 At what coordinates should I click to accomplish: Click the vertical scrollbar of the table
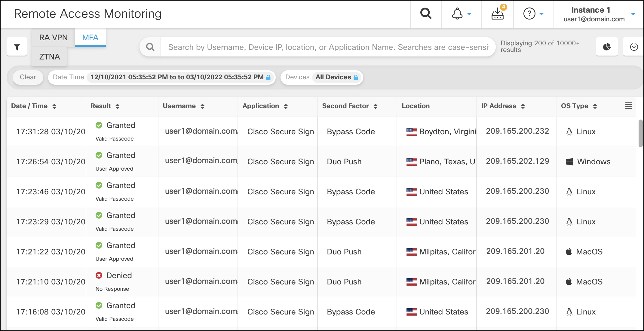click(x=640, y=133)
